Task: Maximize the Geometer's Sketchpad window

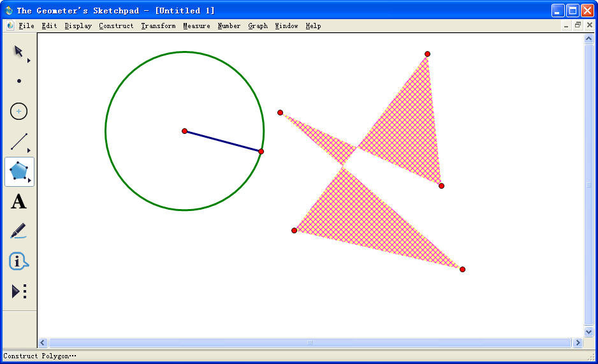Action: click(573, 10)
